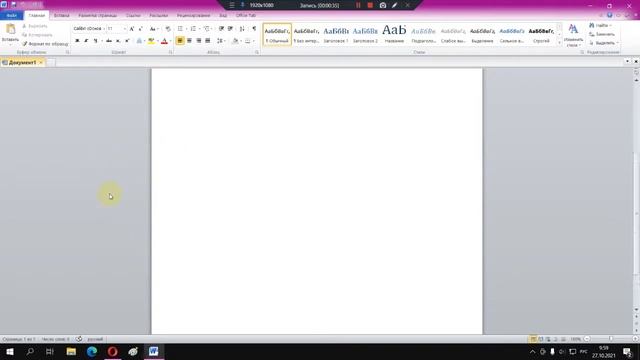Open Word help question mark icon
The height and width of the screenshot is (360, 640).
[609, 15]
